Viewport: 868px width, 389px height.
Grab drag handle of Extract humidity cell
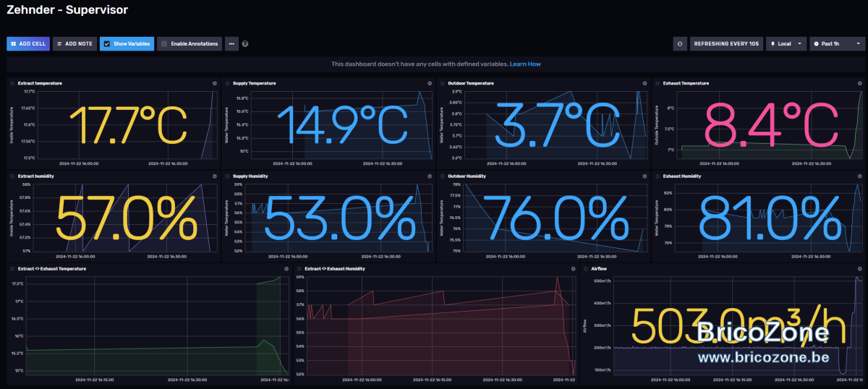point(12,176)
